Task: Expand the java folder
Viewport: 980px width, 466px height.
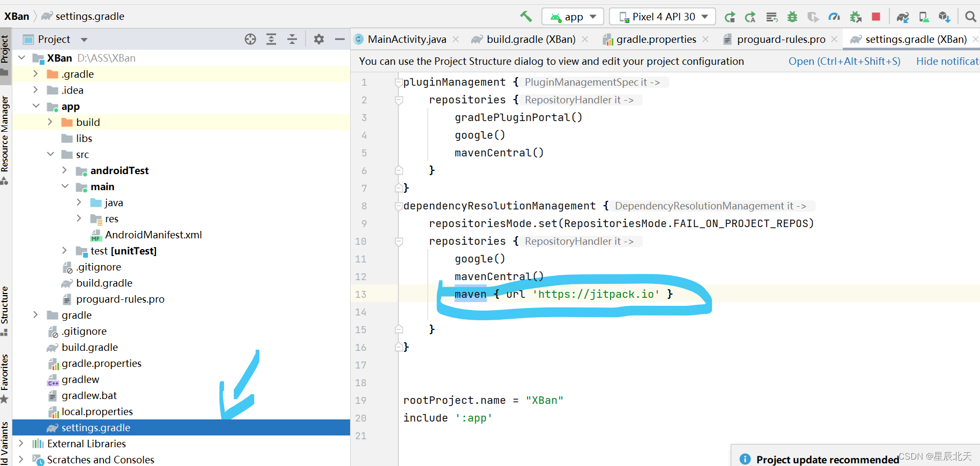Action: point(79,202)
